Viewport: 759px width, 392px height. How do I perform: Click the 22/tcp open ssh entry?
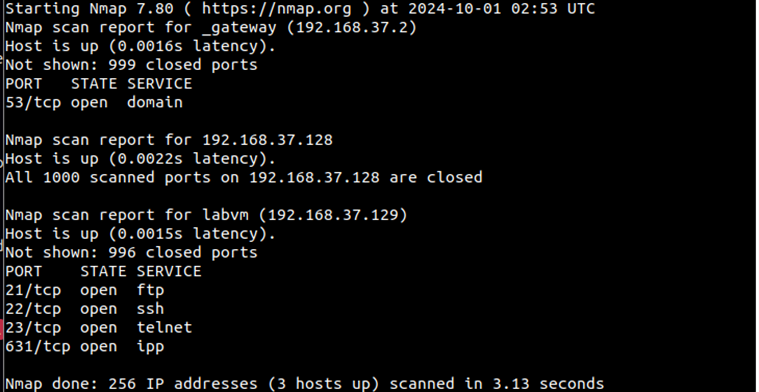(85, 309)
